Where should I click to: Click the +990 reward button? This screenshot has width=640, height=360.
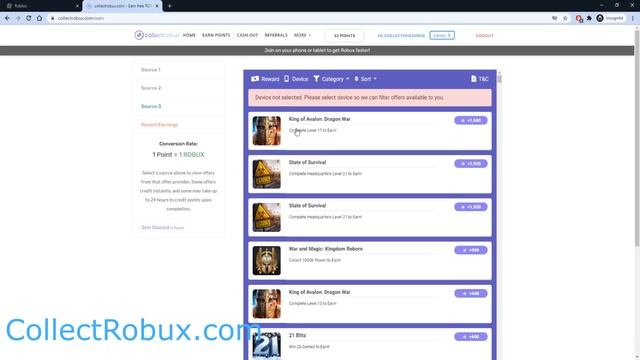coord(471,250)
